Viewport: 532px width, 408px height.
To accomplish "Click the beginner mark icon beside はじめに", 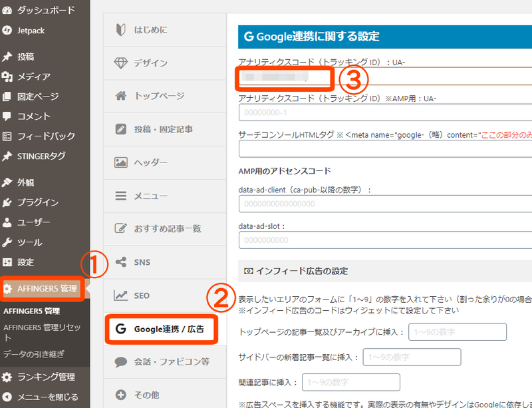I will (x=121, y=29).
